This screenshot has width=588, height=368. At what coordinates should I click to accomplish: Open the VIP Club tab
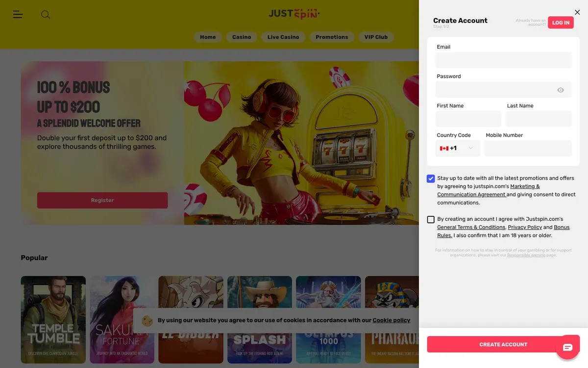coord(376,37)
